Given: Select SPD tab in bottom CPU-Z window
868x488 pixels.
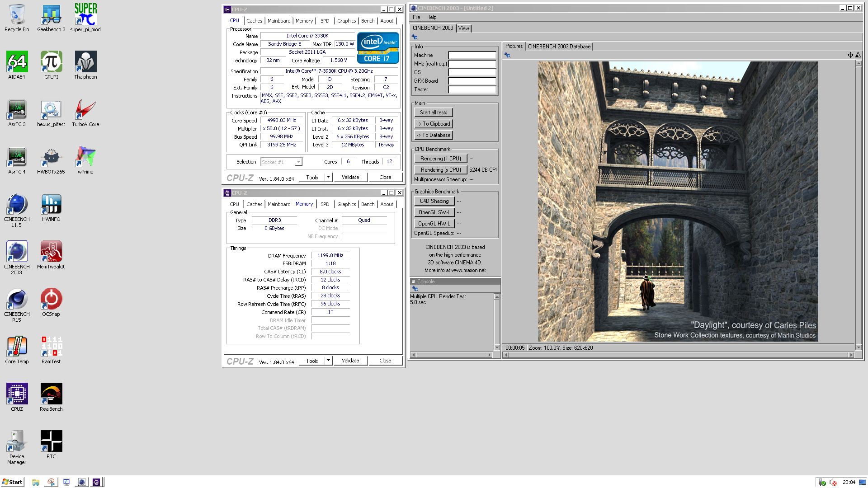Looking at the screenshot, I should pyautogui.click(x=325, y=204).
